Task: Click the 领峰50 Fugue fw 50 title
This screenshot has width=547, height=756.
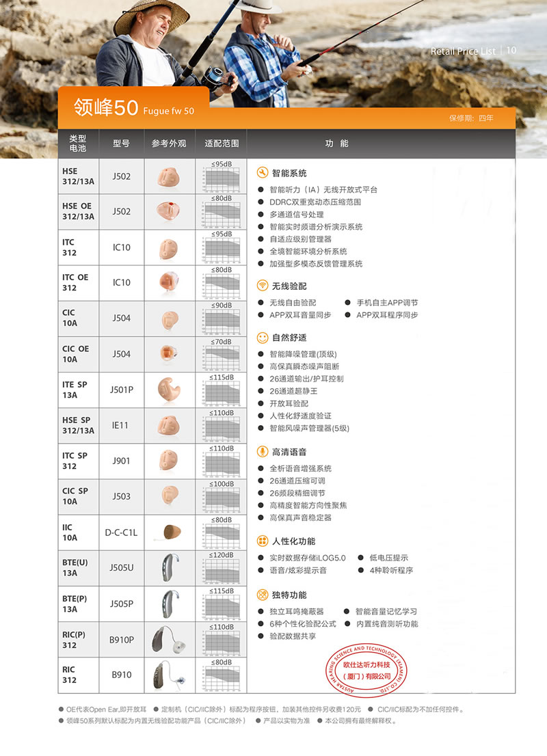Action: [x=134, y=109]
